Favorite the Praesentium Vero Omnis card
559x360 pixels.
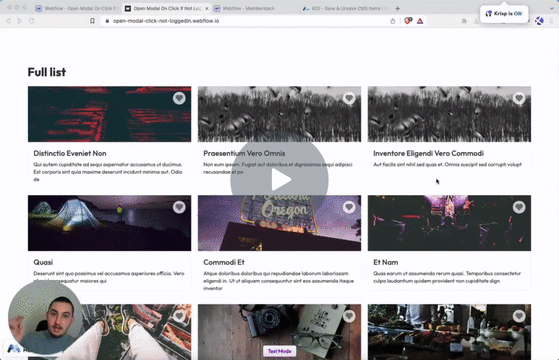pyautogui.click(x=349, y=98)
